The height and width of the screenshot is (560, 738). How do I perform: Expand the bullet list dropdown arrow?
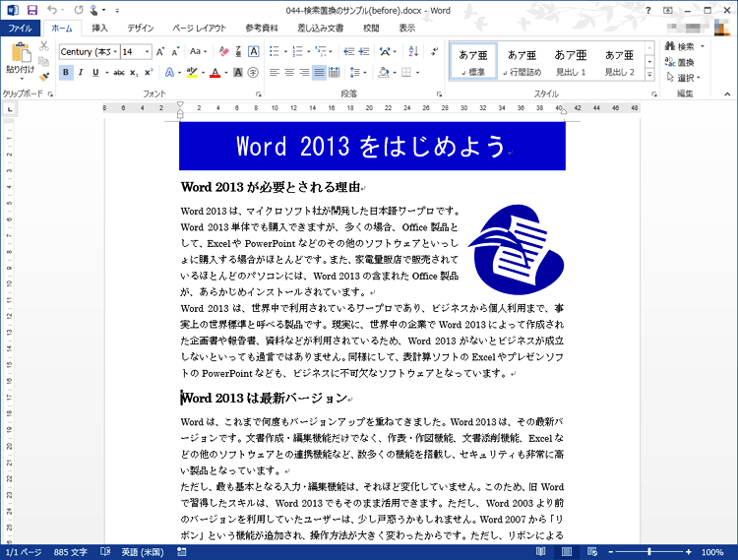285,52
